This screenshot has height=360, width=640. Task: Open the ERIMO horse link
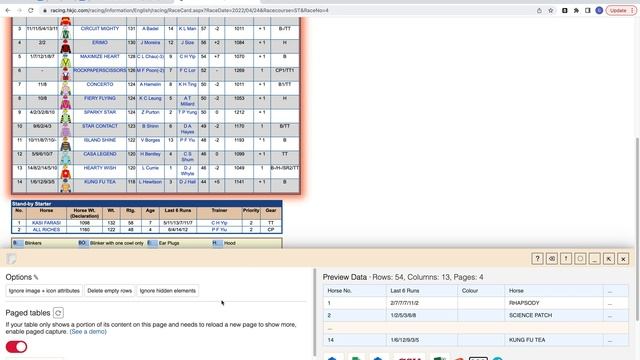click(100, 42)
